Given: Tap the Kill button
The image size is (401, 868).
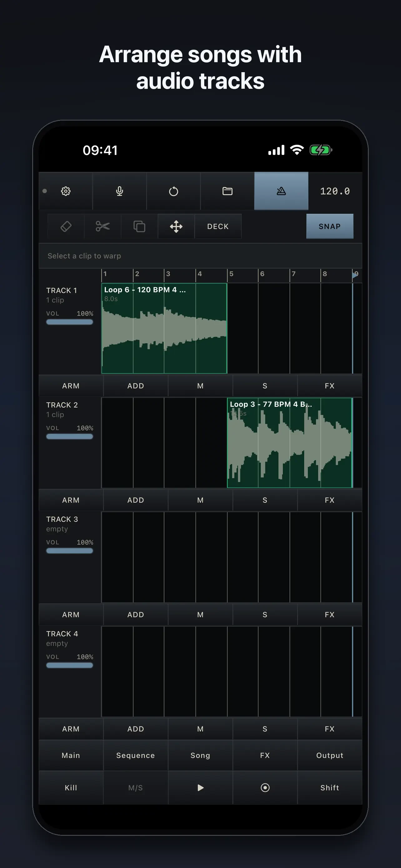Looking at the screenshot, I should 71,788.
